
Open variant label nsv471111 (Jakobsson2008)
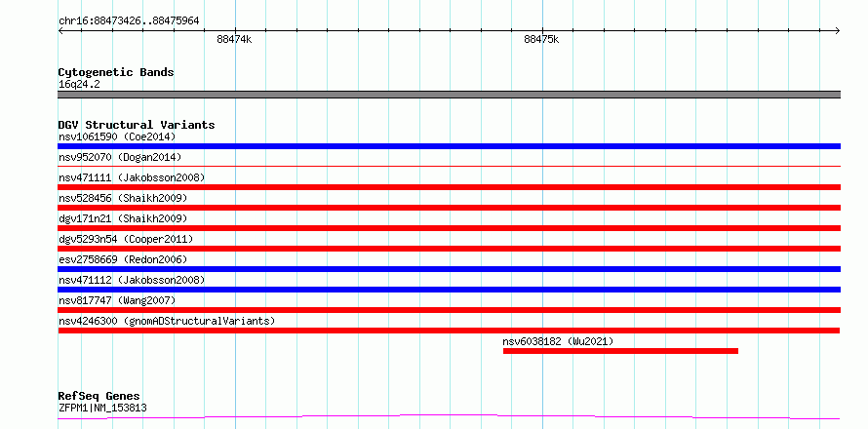coord(132,177)
